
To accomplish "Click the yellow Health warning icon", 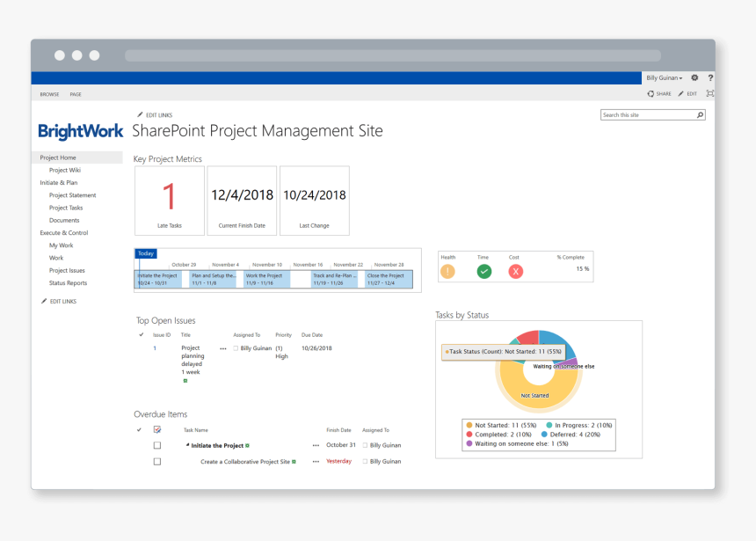I will pyautogui.click(x=447, y=271).
